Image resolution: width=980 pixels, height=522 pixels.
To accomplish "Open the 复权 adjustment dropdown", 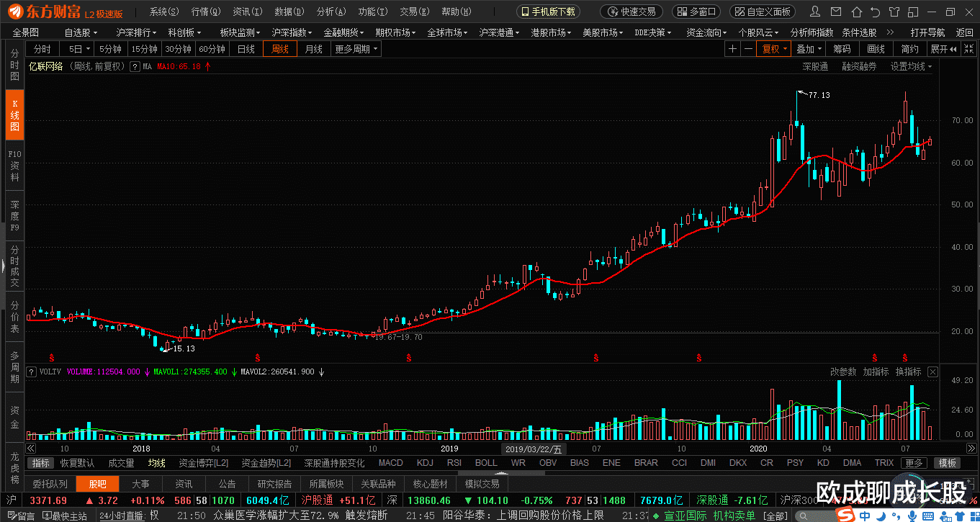I will (775, 49).
